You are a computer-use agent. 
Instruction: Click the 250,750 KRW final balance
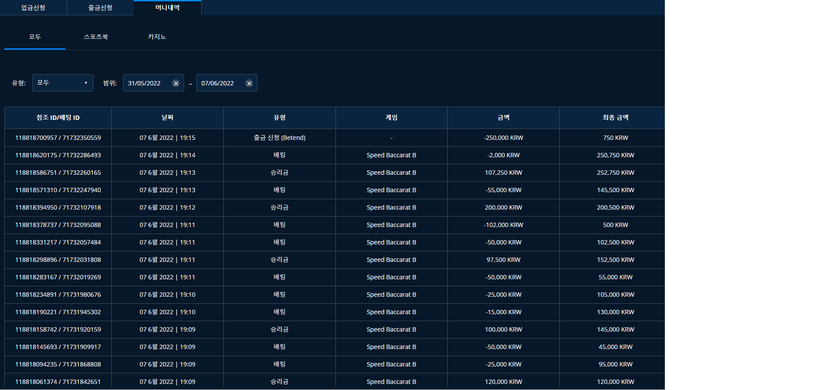[x=616, y=156]
